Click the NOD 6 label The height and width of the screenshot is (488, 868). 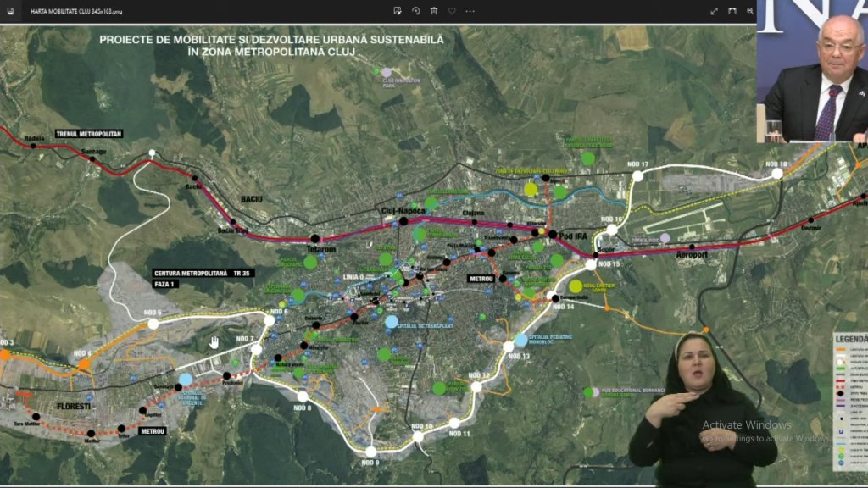click(278, 312)
